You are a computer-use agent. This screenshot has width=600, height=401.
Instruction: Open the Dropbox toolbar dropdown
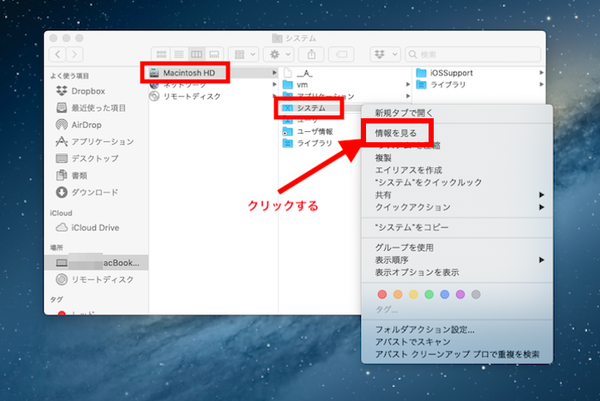(x=383, y=52)
